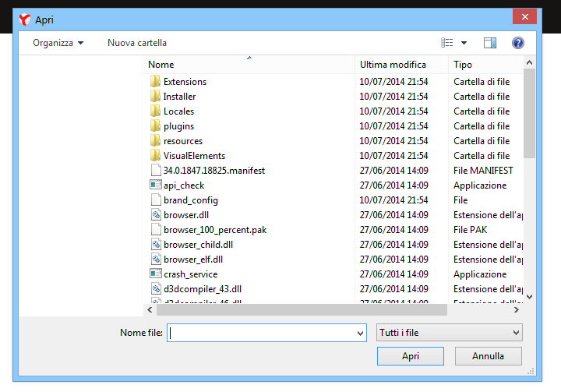561x392 pixels.
Task: Select the Extensions folder icon
Action: [155, 82]
